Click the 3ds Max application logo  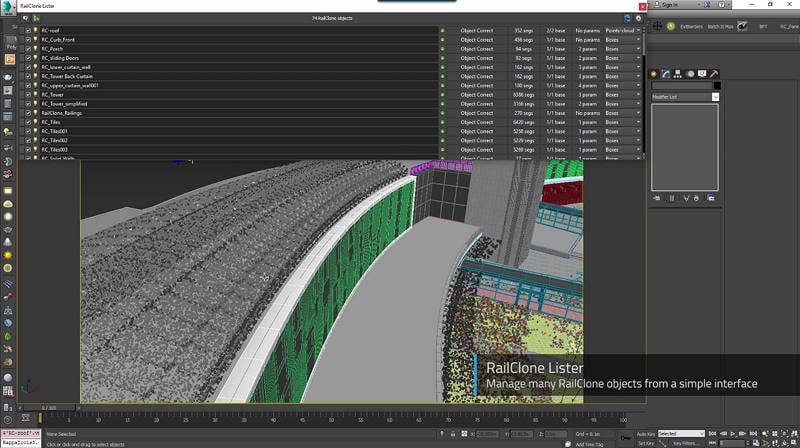tap(8, 7)
